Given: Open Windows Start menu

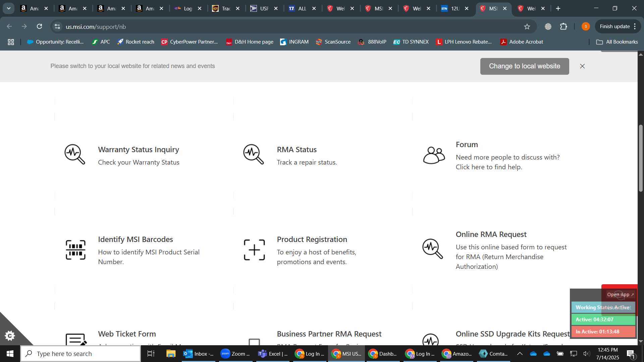Looking at the screenshot, I should (10, 354).
